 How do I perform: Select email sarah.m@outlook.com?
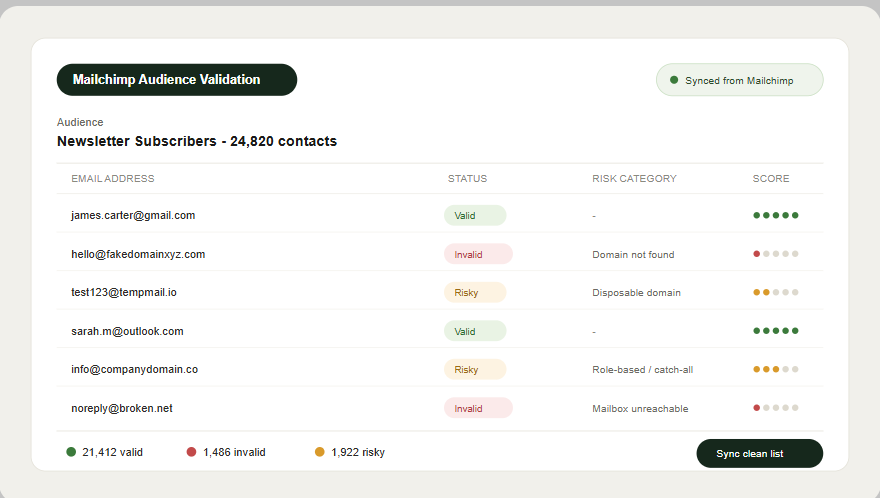[127, 331]
